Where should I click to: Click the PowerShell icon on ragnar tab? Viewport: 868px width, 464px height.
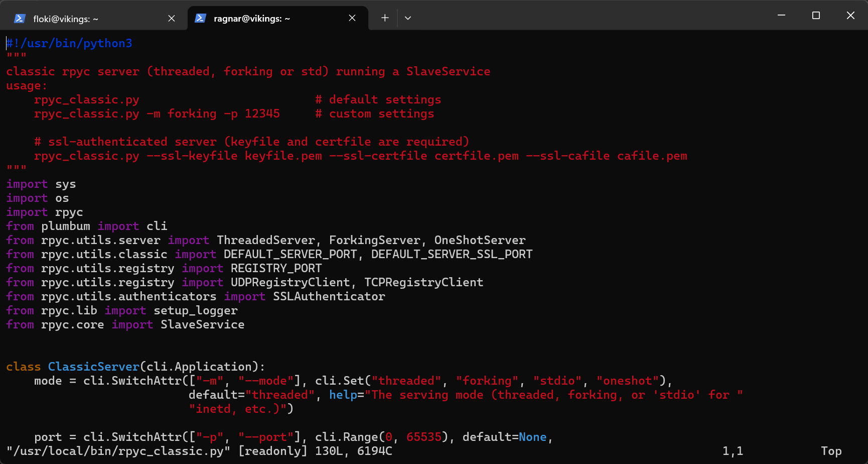coord(200,19)
